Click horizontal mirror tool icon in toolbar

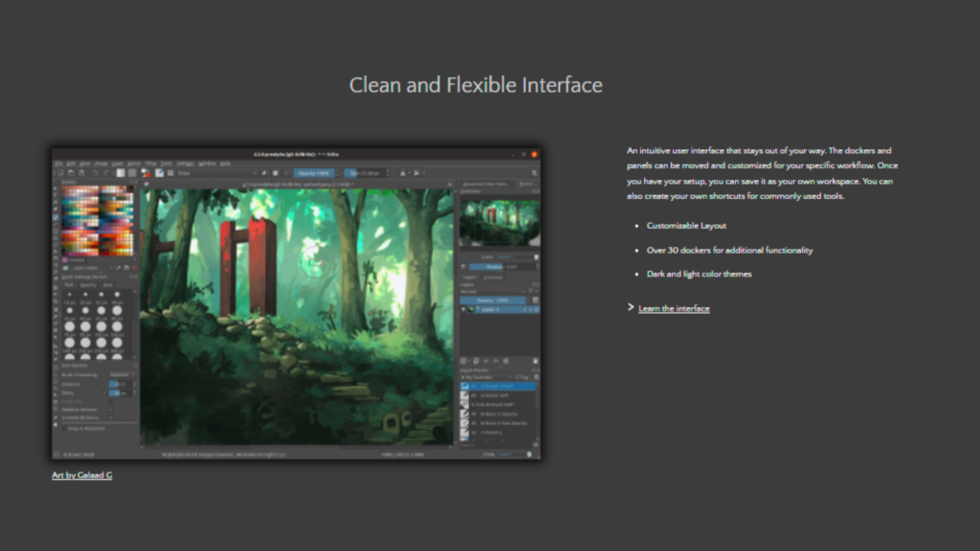(x=403, y=173)
